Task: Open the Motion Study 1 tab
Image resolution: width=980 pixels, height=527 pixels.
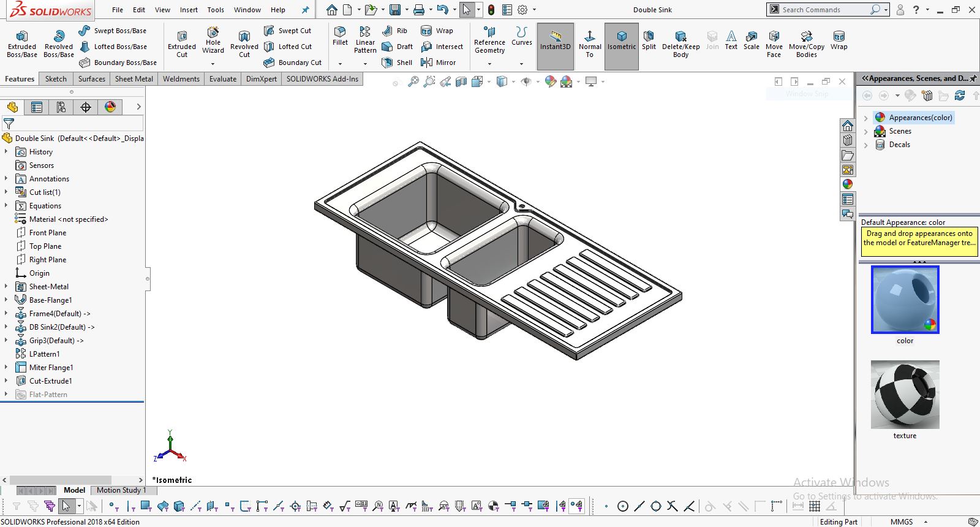Action: click(121, 490)
